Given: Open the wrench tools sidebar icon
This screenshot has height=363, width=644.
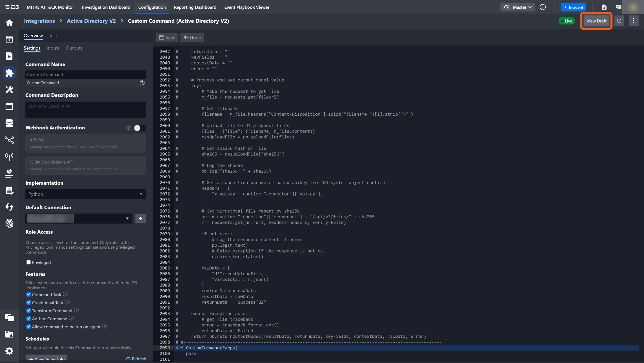Looking at the screenshot, I should click(9, 90).
